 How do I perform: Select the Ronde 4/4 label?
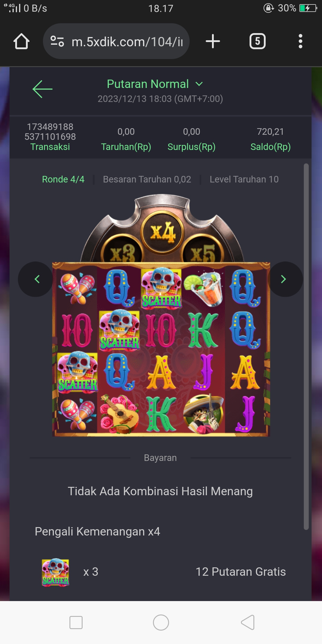[x=63, y=179]
